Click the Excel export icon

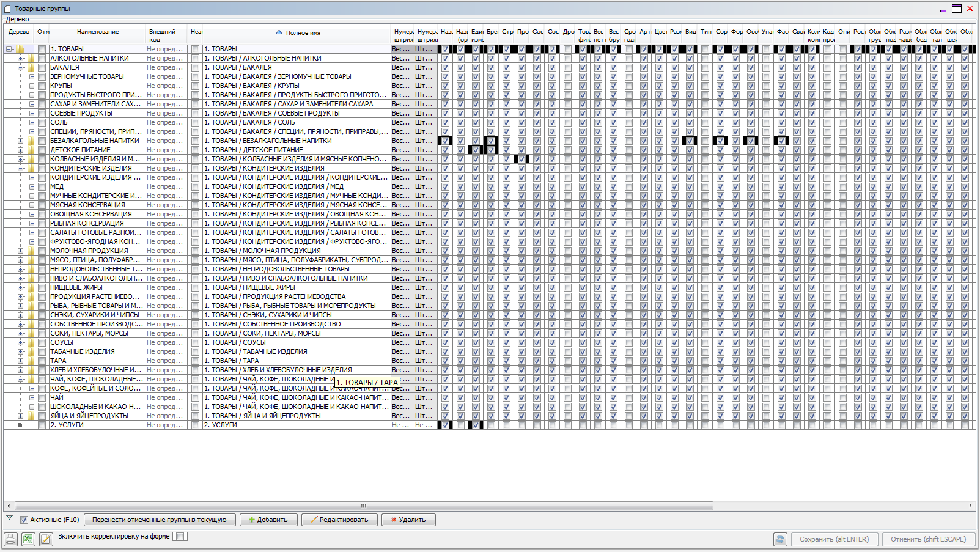(x=28, y=539)
